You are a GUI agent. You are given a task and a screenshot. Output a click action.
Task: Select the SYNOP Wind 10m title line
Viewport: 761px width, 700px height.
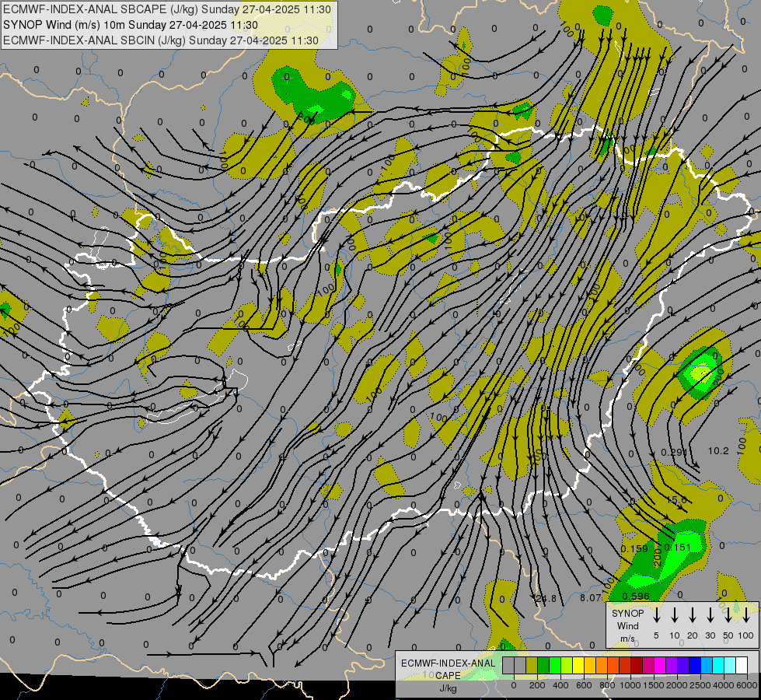click(x=131, y=25)
